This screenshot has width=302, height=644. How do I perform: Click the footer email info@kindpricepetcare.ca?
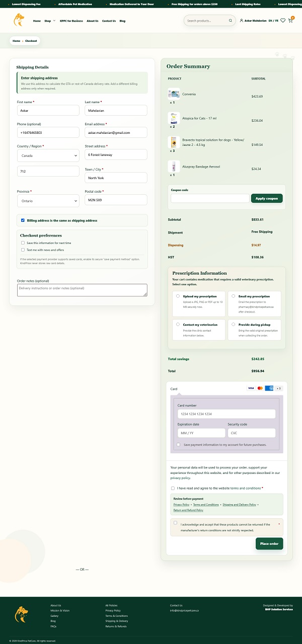pyautogui.click(x=184, y=610)
